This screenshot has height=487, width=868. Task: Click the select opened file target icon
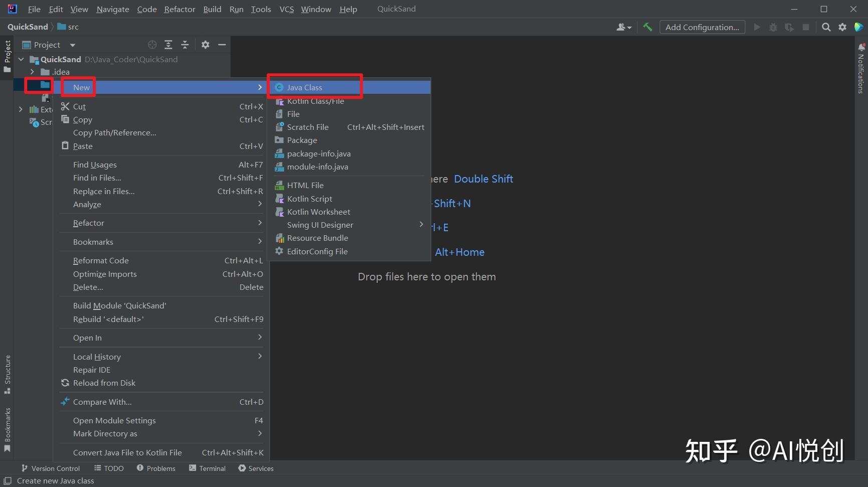coord(152,45)
